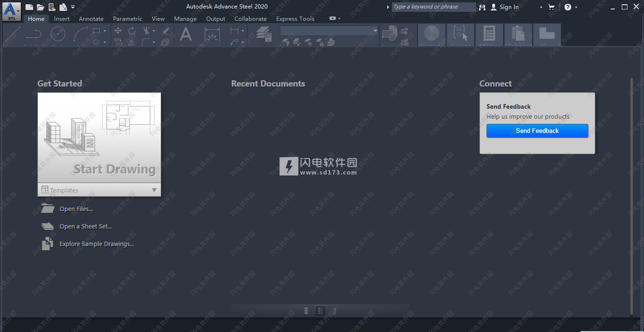Expand the Linear dimension dropdown
Viewport: 644px width, 332px height.
point(243,31)
